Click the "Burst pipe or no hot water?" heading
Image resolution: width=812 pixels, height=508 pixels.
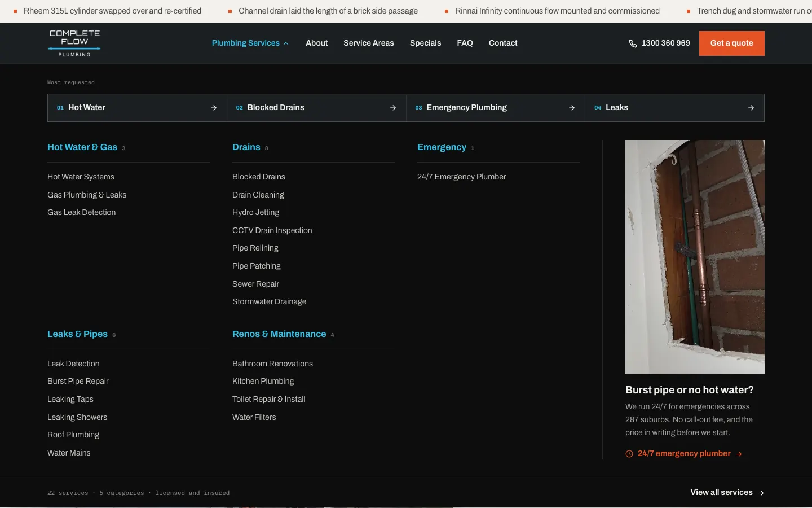(689, 390)
